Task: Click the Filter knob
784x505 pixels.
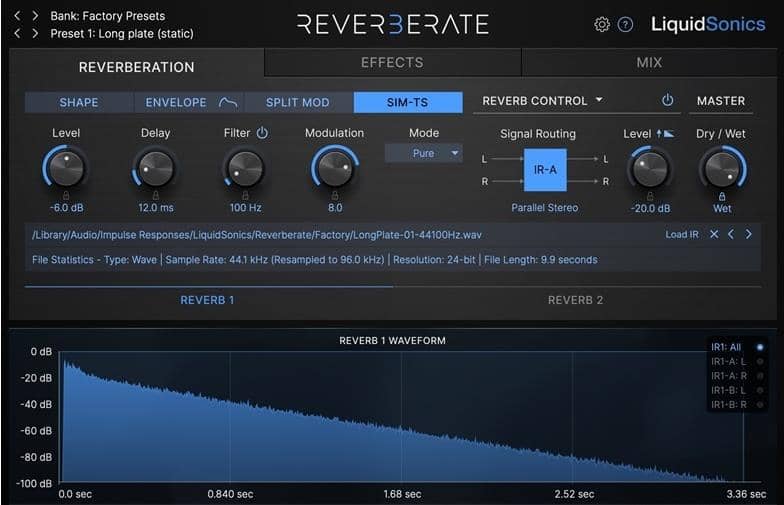Action: pos(245,168)
